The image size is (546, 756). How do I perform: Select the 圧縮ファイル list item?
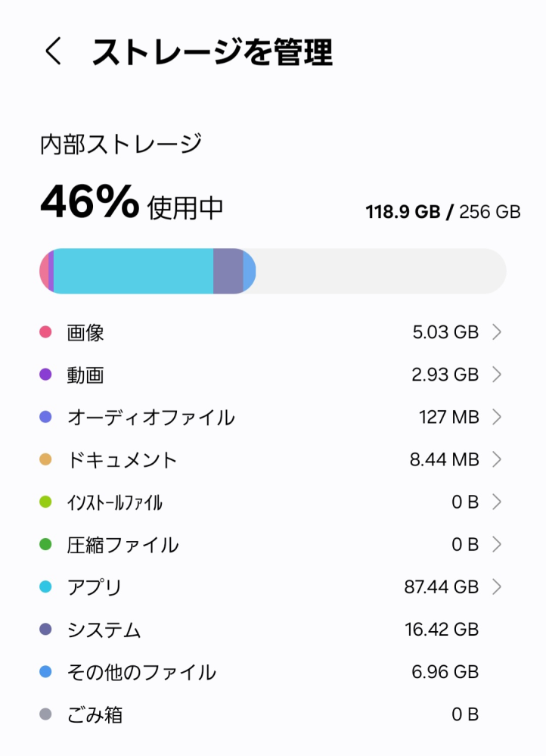click(x=123, y=544)
